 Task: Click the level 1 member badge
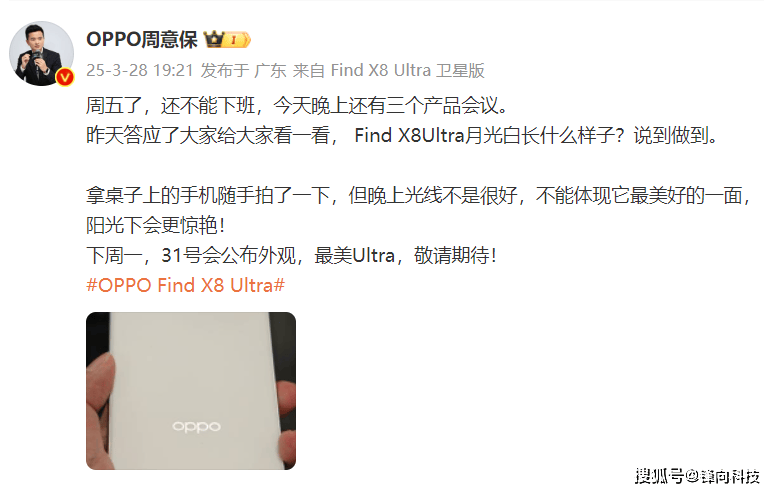click(x=238, y=39)
